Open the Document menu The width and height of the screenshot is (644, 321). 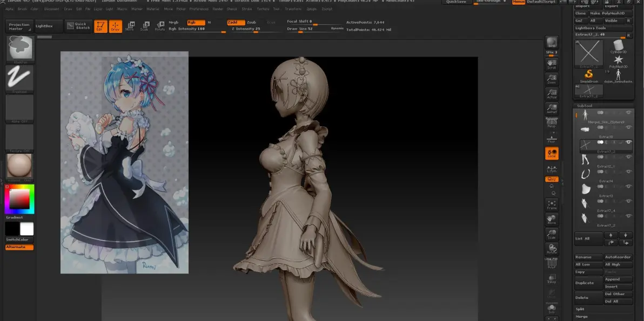pos(51,9)
